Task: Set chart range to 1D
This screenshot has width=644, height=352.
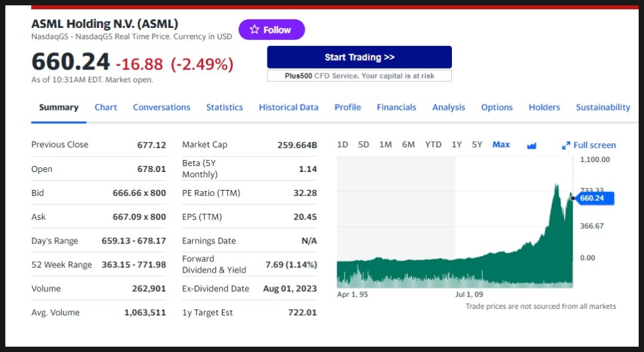Action: tap(343, 145)
